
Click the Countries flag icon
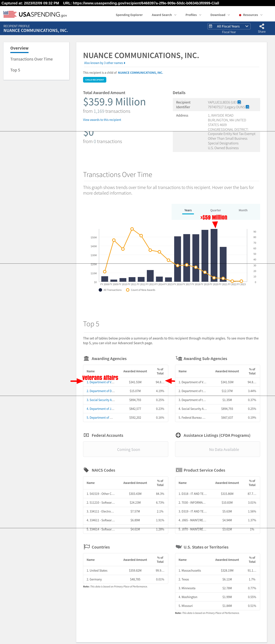click(x=86, y=547)
